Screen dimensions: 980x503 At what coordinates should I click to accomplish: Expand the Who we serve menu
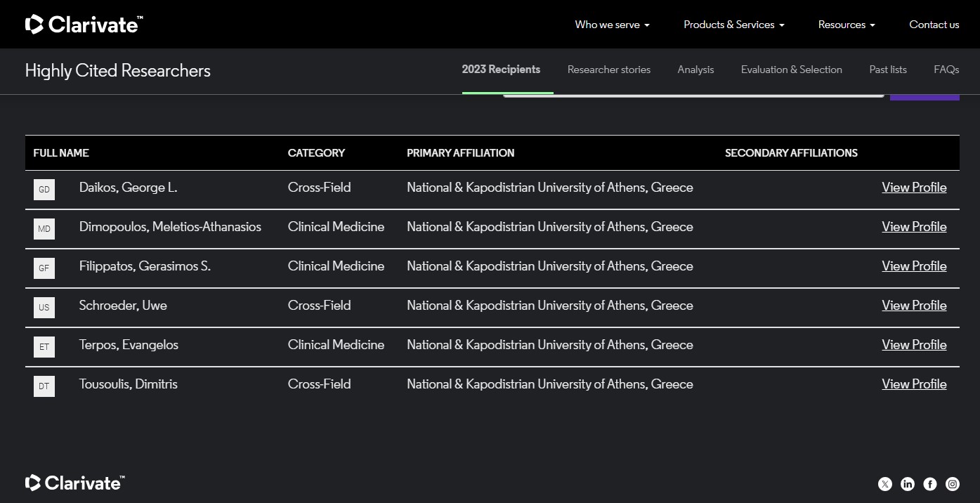point(612,25)
